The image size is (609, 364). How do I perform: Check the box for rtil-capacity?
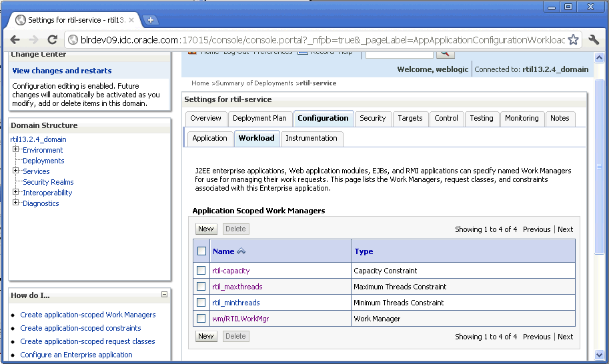pos(201,271)
